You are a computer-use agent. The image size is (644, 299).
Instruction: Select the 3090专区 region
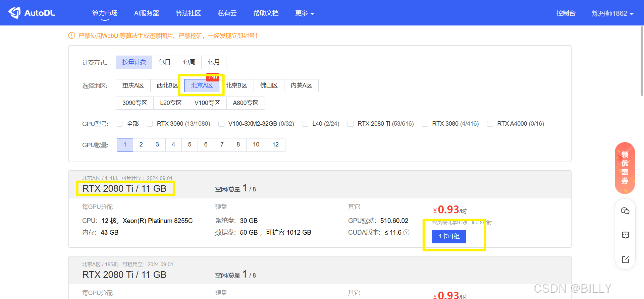(x=135, y=103)
